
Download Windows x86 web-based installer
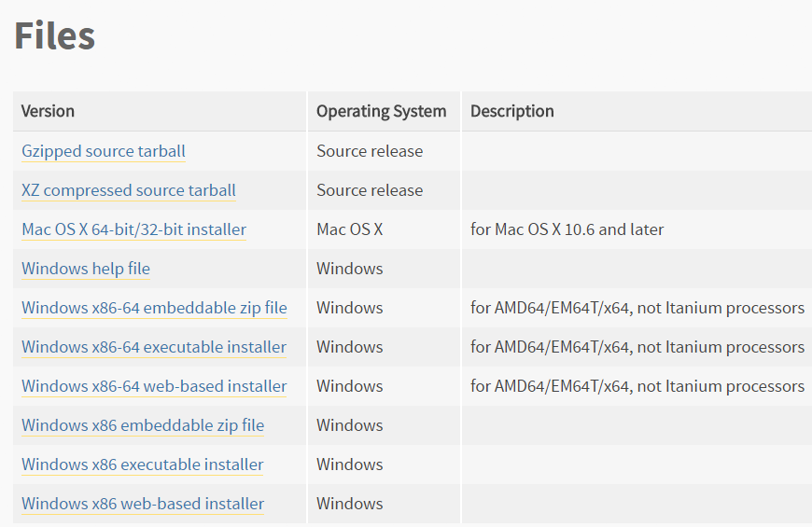point(143,504)
